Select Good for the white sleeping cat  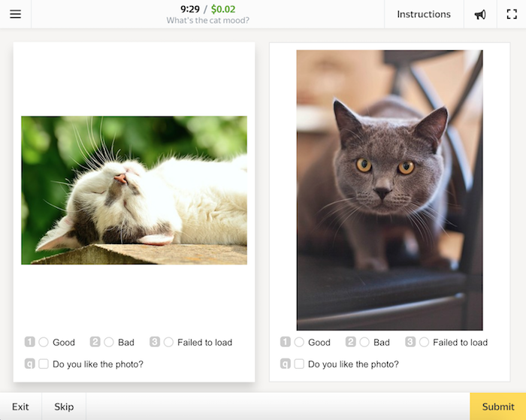tap(44, 342)
